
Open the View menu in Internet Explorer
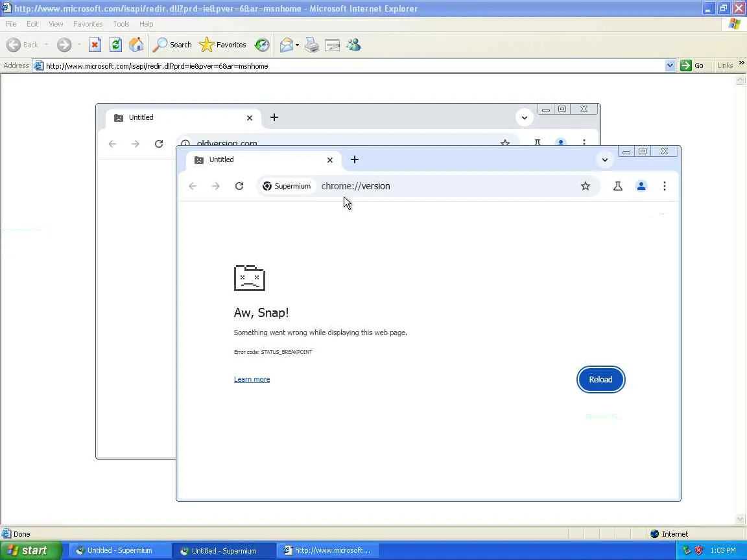(56, 24)
